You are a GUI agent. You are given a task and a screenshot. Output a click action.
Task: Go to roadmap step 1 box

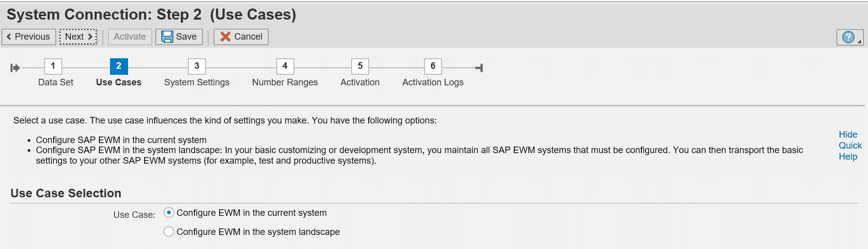coord(53,66)
